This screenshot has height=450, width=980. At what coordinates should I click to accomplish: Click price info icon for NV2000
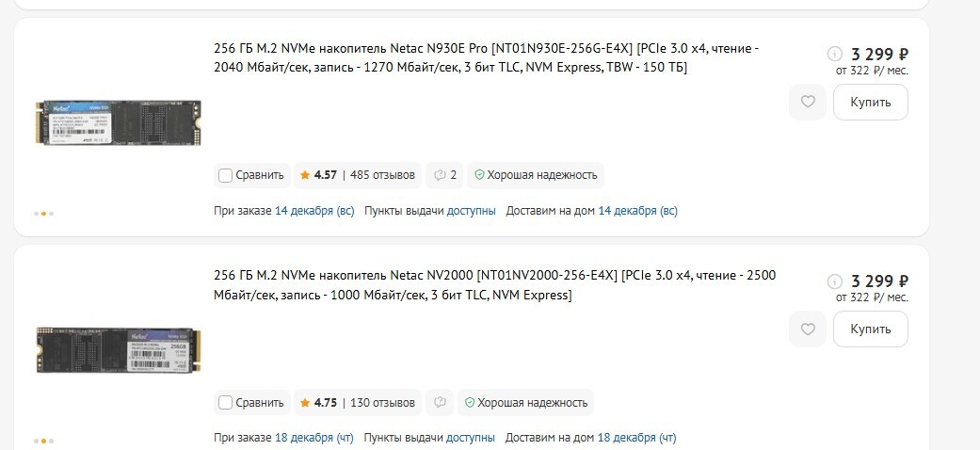833,281
